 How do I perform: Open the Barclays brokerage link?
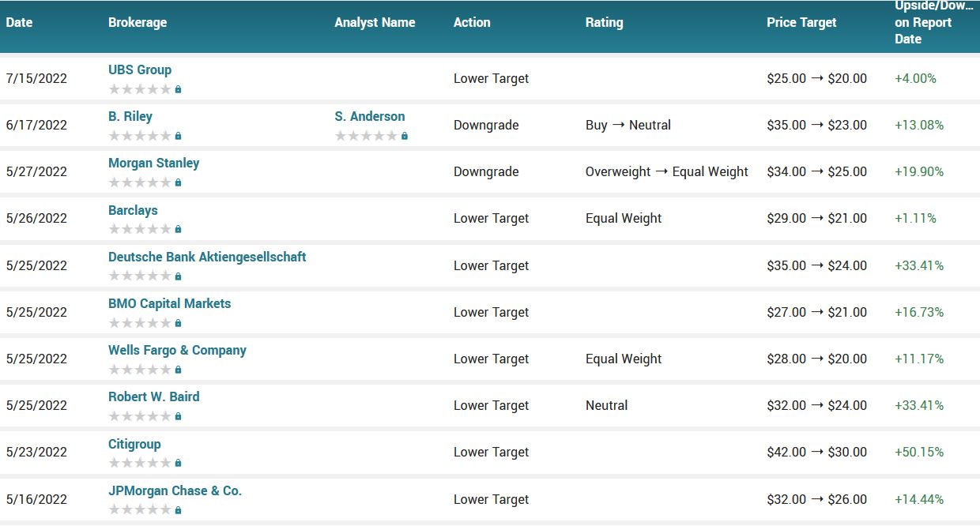(133, 210)
